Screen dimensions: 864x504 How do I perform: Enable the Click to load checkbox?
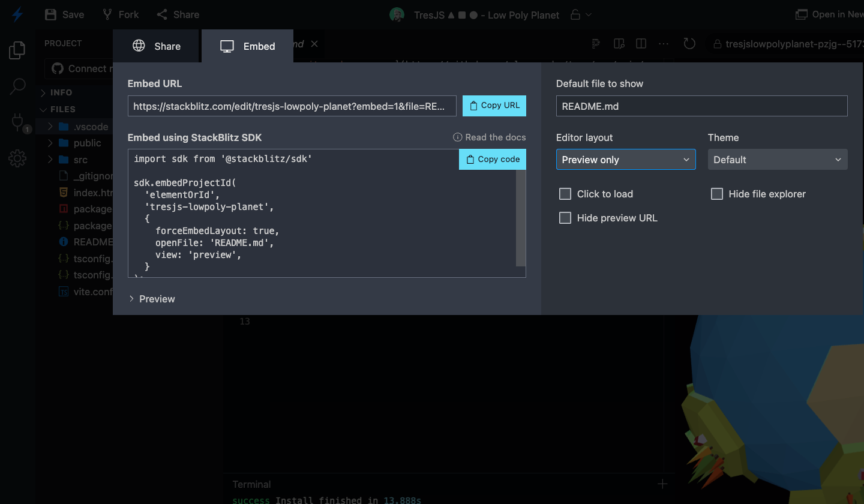coord(565,194)
